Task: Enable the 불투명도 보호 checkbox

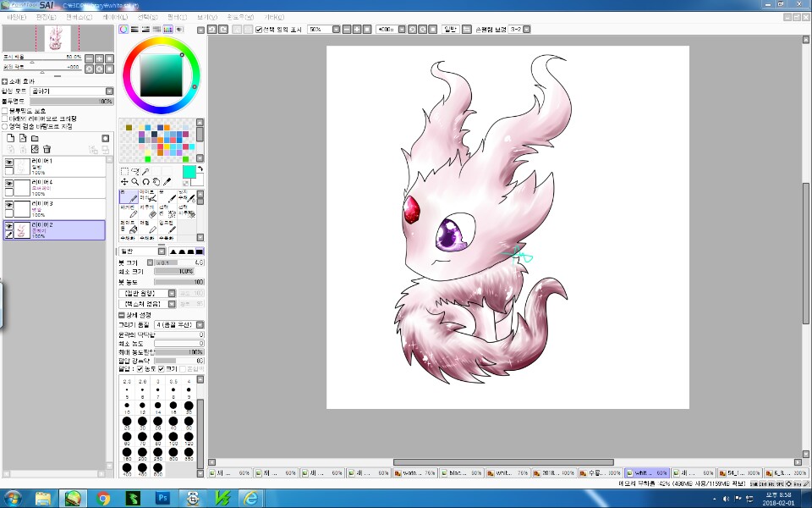Action: [x=5, y=111]
